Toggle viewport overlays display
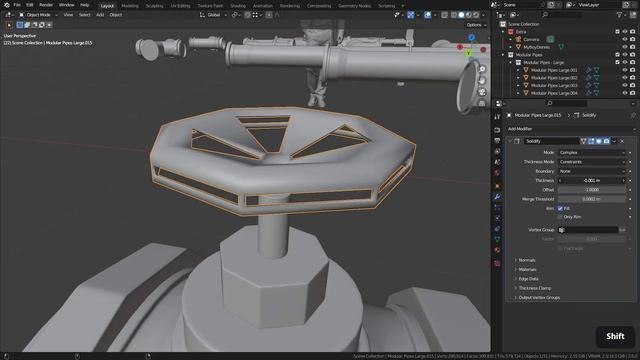 pyautogui.click(x=427, y=15)
